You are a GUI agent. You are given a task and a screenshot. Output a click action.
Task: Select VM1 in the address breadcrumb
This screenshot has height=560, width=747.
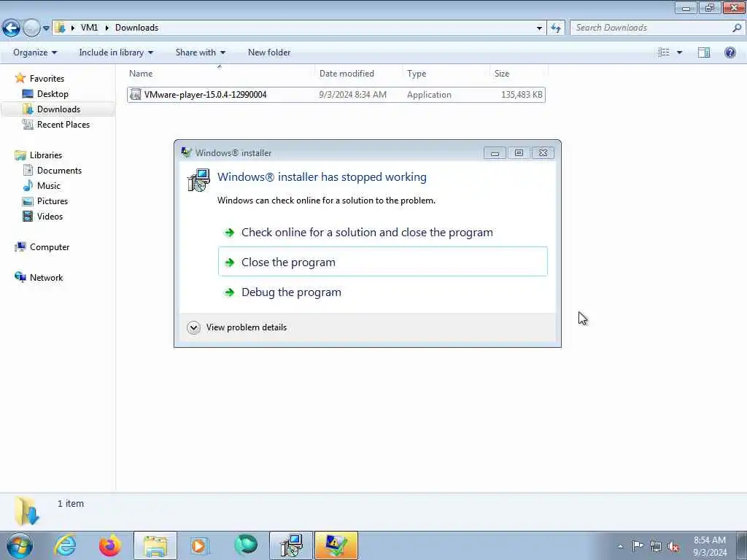click(x=89, y=28)
